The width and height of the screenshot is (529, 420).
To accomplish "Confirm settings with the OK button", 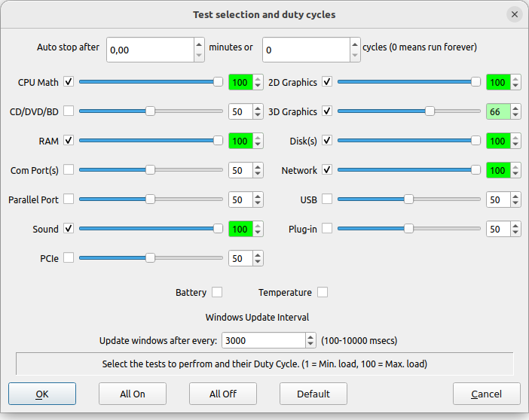I will [42, 394].
